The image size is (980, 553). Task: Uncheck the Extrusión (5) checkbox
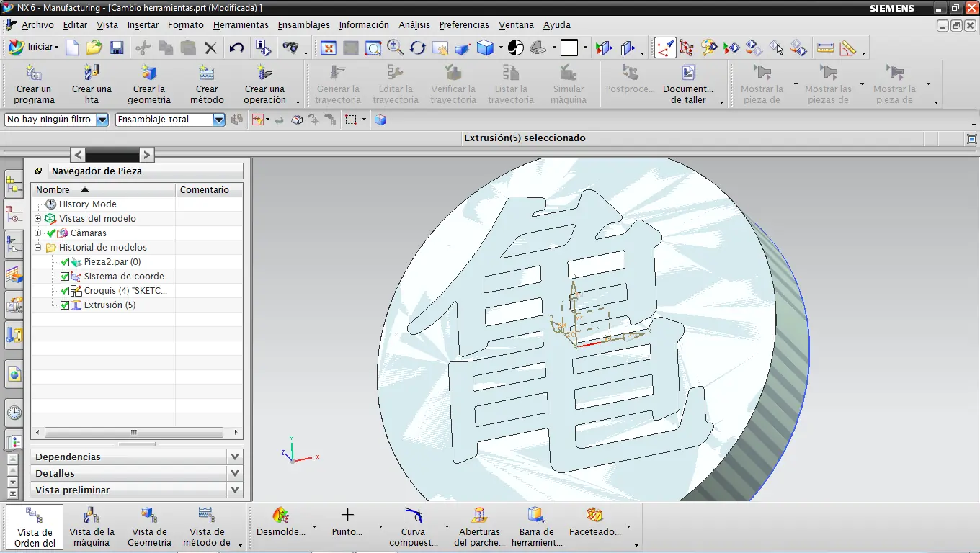65,305
